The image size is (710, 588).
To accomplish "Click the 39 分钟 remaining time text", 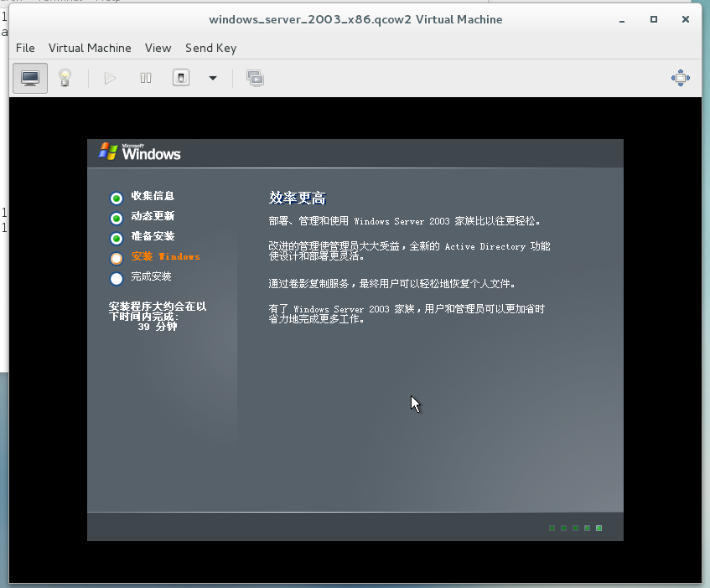I will pyautogui.click(x=157, y=327).
